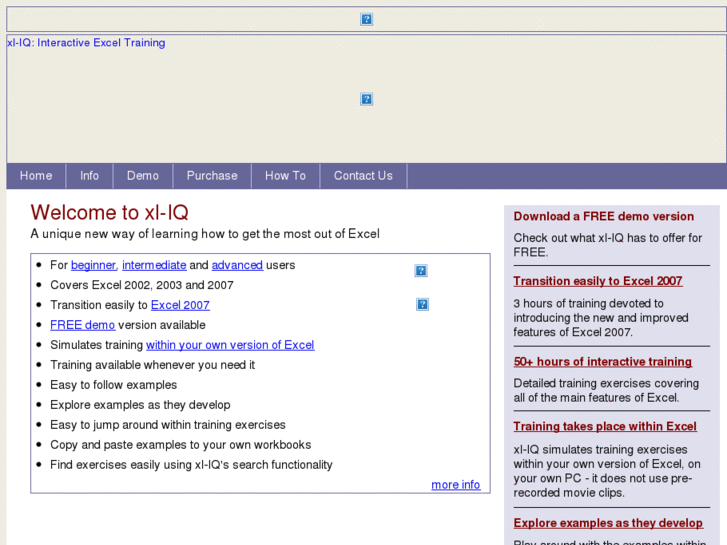Click 'xl-IQ simulates training exercises' paragraph
This screenshot has width=727, height=545.
pyautogui.click(x=607, y=471)
